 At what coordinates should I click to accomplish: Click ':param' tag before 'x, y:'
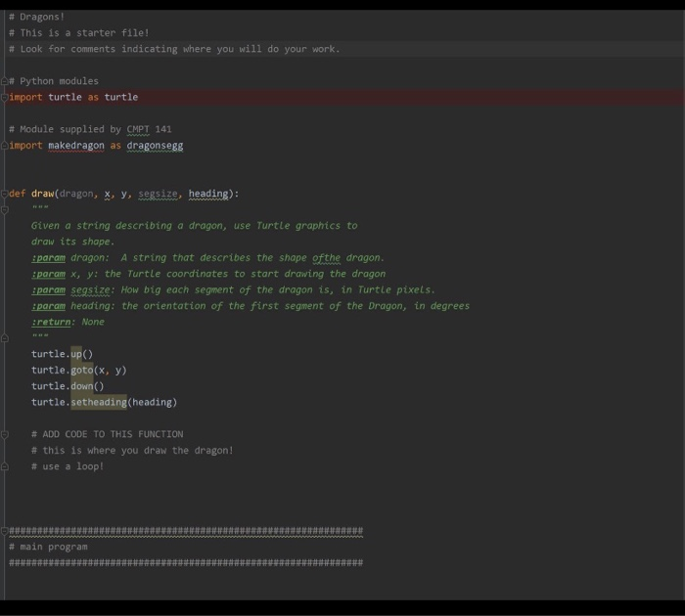(48, 274)
